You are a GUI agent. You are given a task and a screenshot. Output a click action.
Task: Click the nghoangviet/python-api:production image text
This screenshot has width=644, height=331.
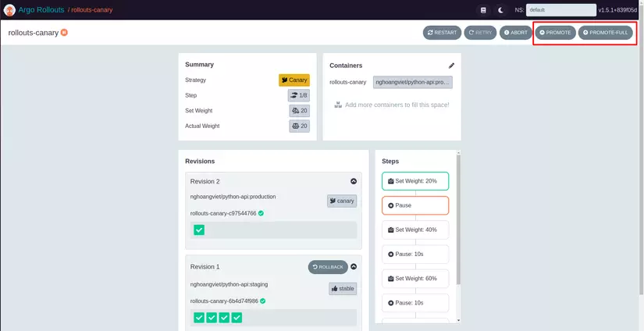pyautogui.click(x=233, y=197)
